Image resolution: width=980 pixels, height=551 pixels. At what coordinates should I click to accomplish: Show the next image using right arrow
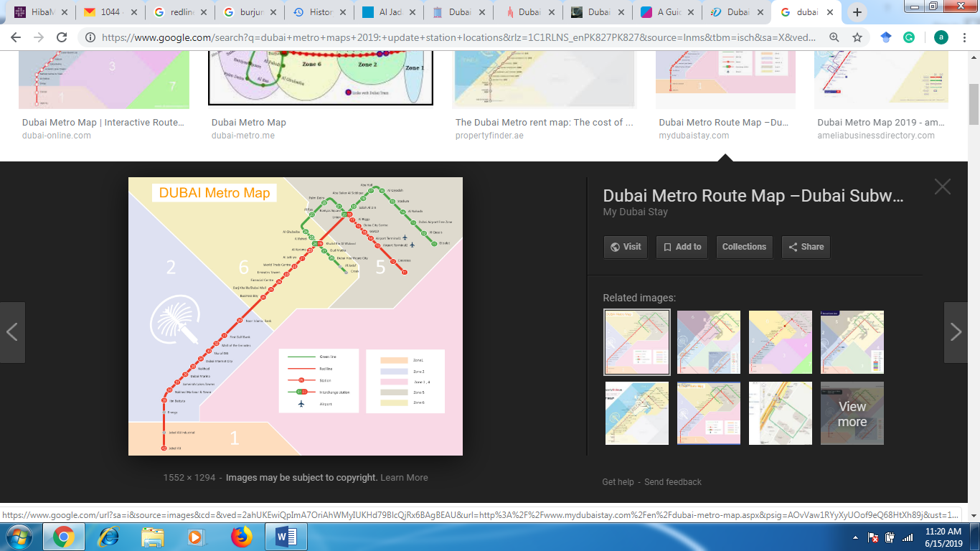[x=956, y=332]
